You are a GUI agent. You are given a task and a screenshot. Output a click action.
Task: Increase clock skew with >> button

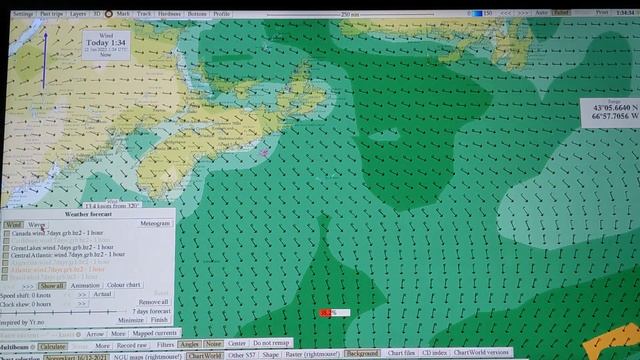tap(81, 304)
